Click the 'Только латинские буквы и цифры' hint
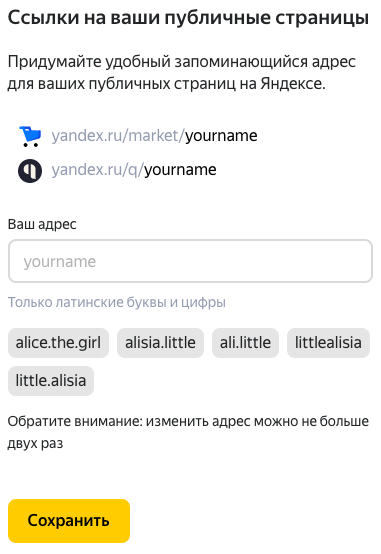Screen dimensions: 381x554 point(117,302)
